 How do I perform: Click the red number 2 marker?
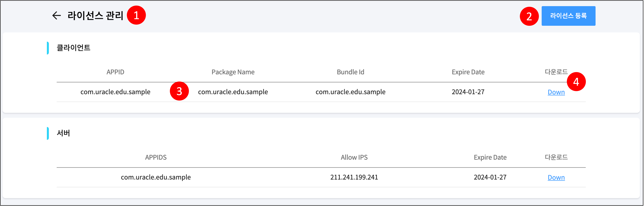click(529, 16)
